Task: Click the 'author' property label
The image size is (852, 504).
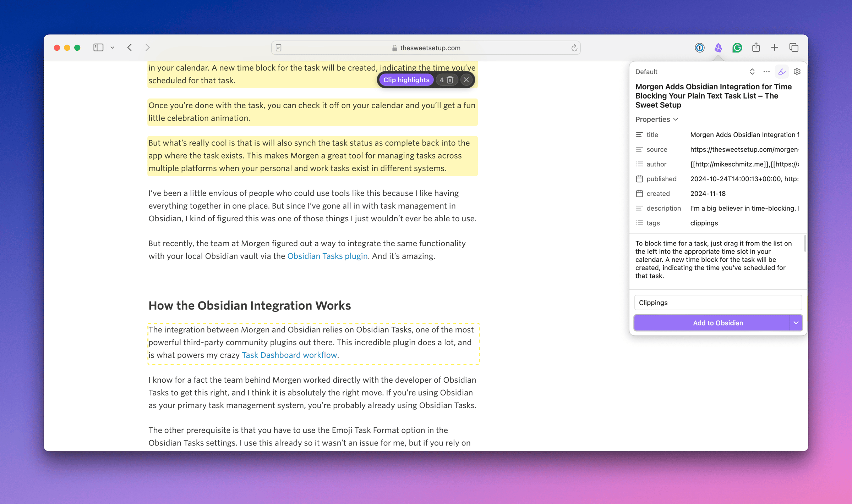Action: [656, 164]
